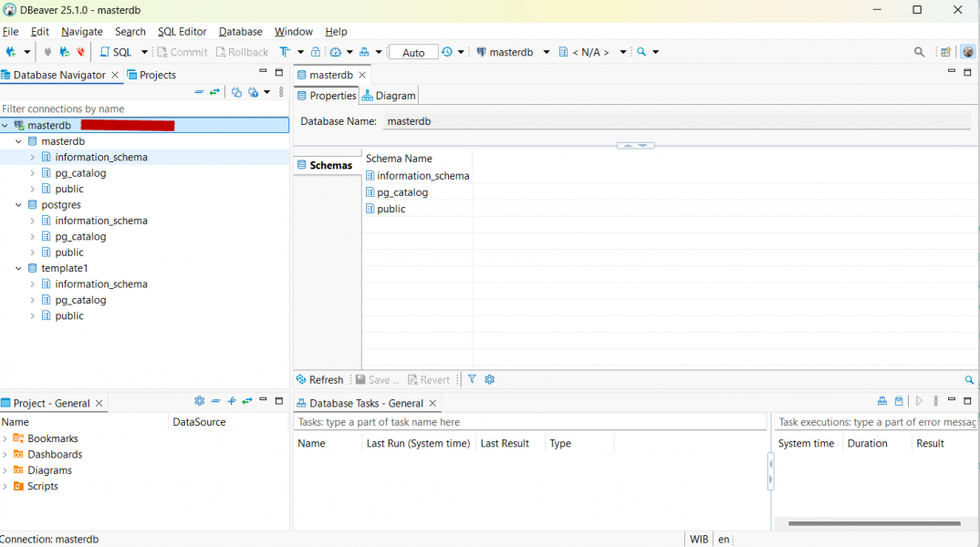Open Database Navigator view menu (three dots)
This screenshot has height=547, width=980.
click(281, 92)
